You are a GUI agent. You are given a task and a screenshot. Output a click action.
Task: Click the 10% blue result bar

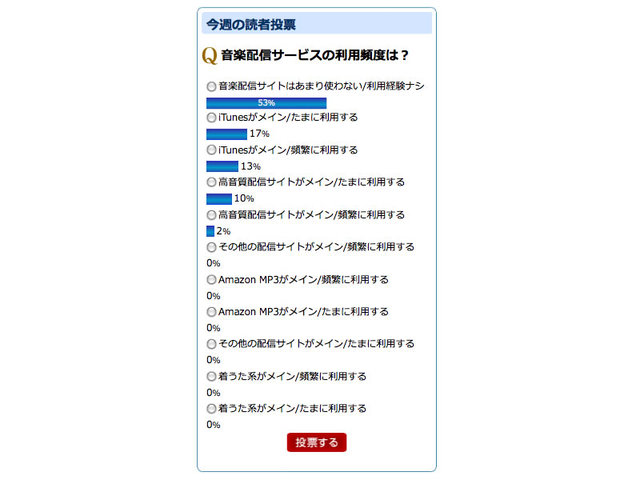pyautogui.click(x=218, y=198)
